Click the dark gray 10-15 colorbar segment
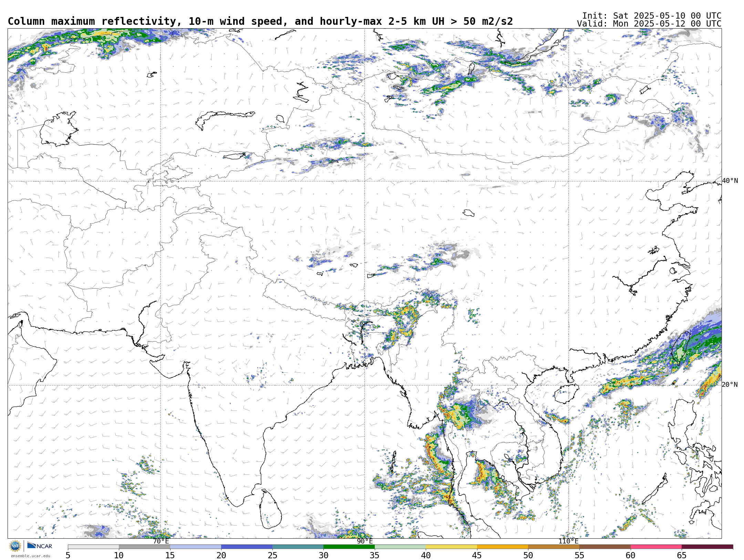 pyautogui.click(x=144, y=547)
